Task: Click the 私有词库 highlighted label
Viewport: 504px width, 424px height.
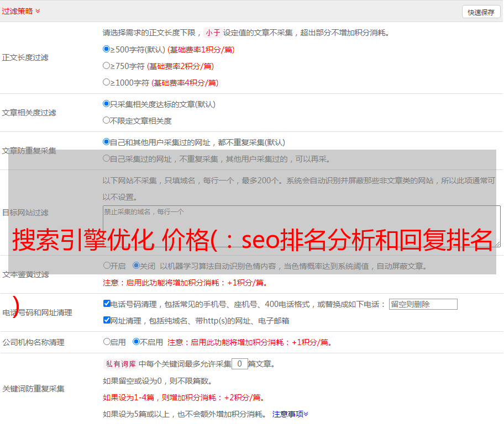Action: (x=119, y=364)
